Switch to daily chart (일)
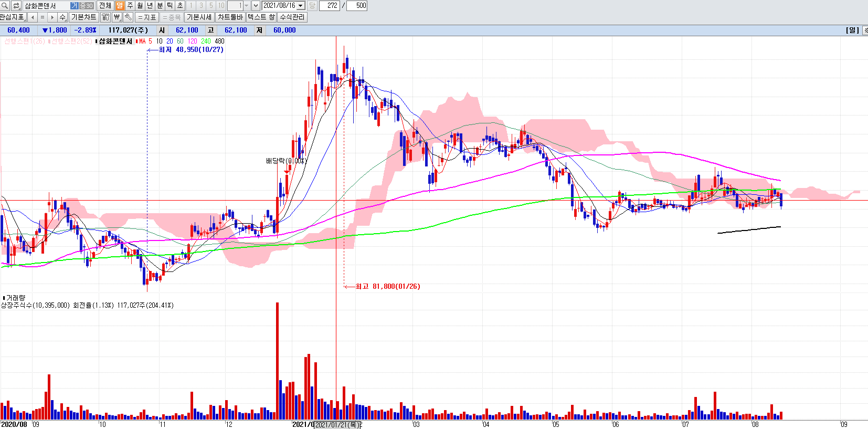868x429 pixels. [x=120, y=6]
